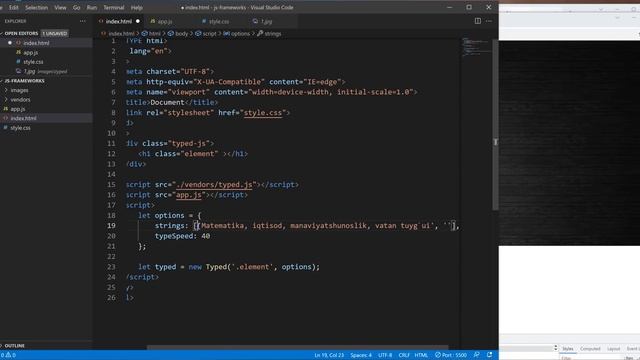640x360 pixels.
Task: Click strings breadcrumb segment
Action: (273, 33)
